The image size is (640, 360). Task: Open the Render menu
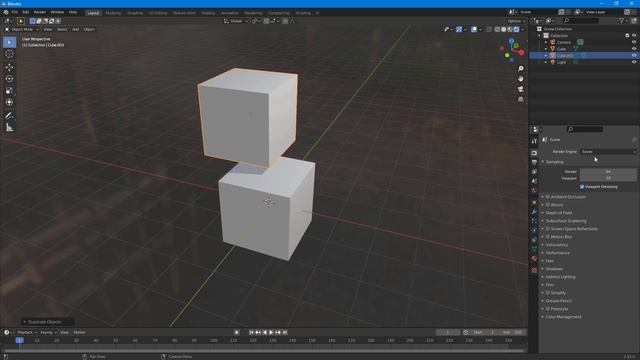click(40, 12)
